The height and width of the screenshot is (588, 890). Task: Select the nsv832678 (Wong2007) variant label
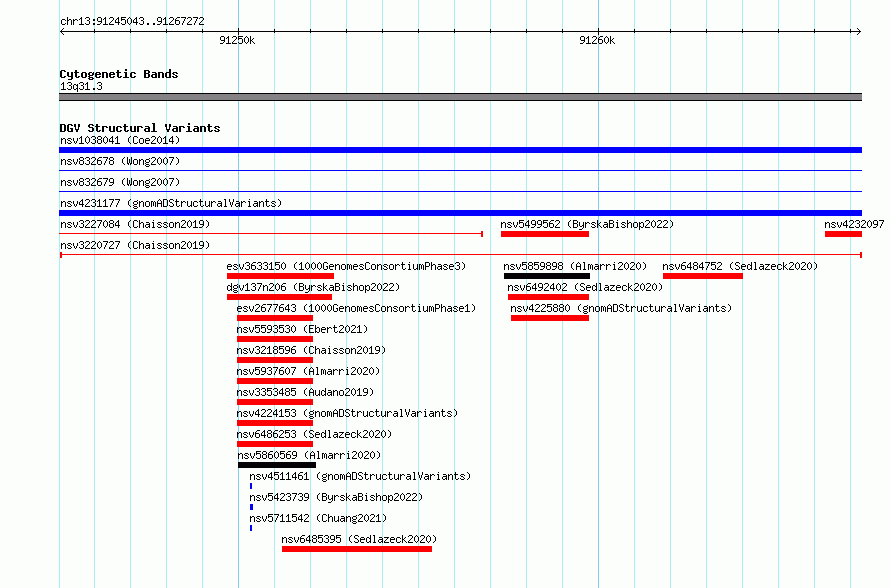tap(120, 161)
